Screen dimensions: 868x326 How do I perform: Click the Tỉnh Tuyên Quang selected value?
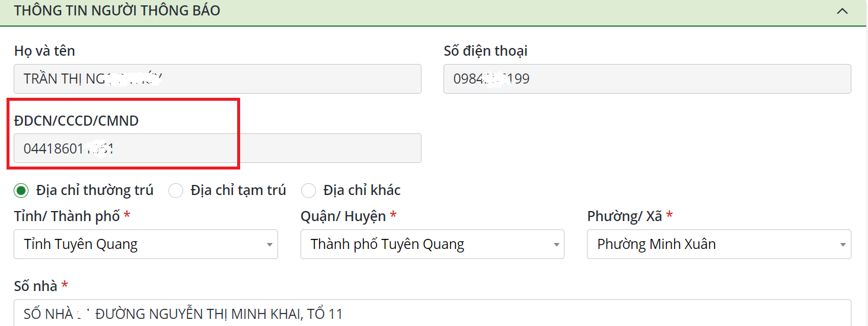coord(81,244)
